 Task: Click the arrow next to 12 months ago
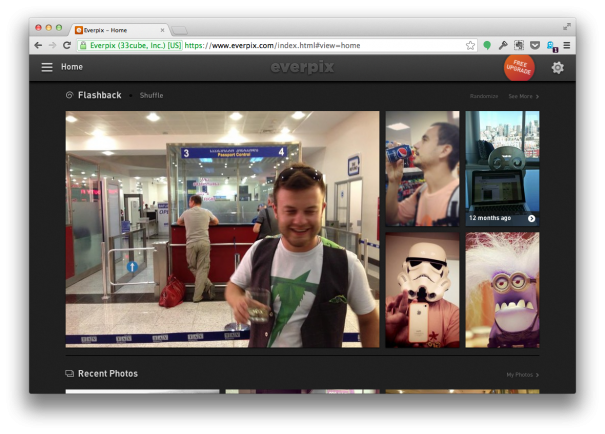531,218
